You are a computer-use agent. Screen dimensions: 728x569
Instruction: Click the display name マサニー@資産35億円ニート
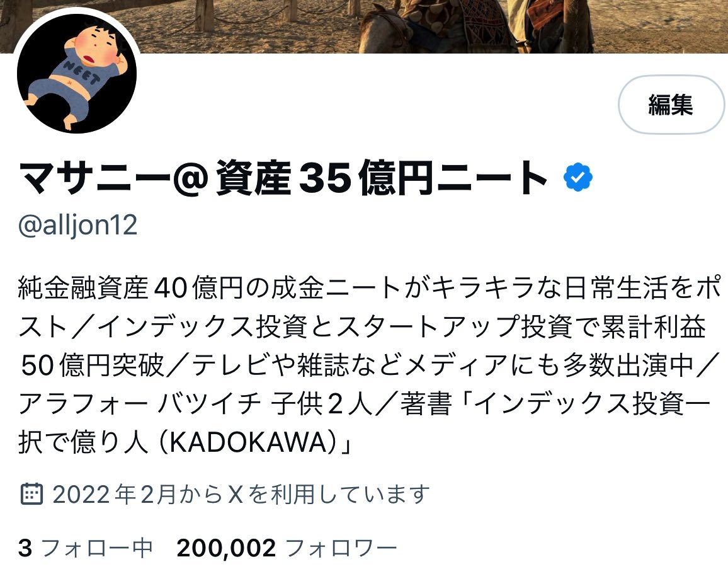coord(283,177)
